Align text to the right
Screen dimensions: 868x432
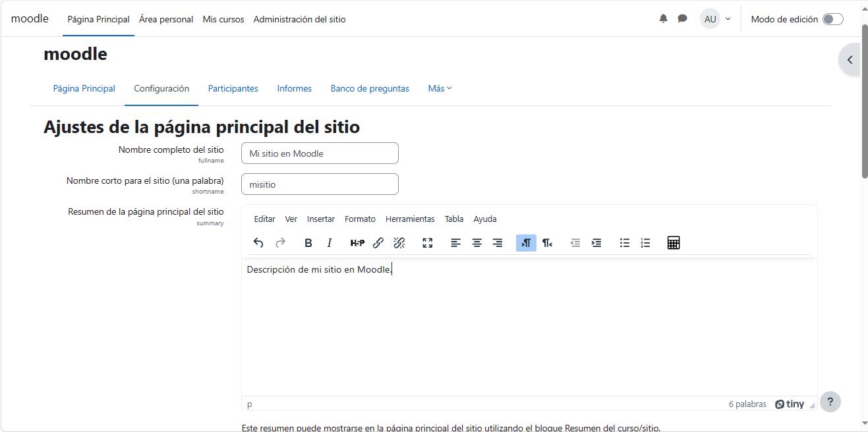(498, 243)
